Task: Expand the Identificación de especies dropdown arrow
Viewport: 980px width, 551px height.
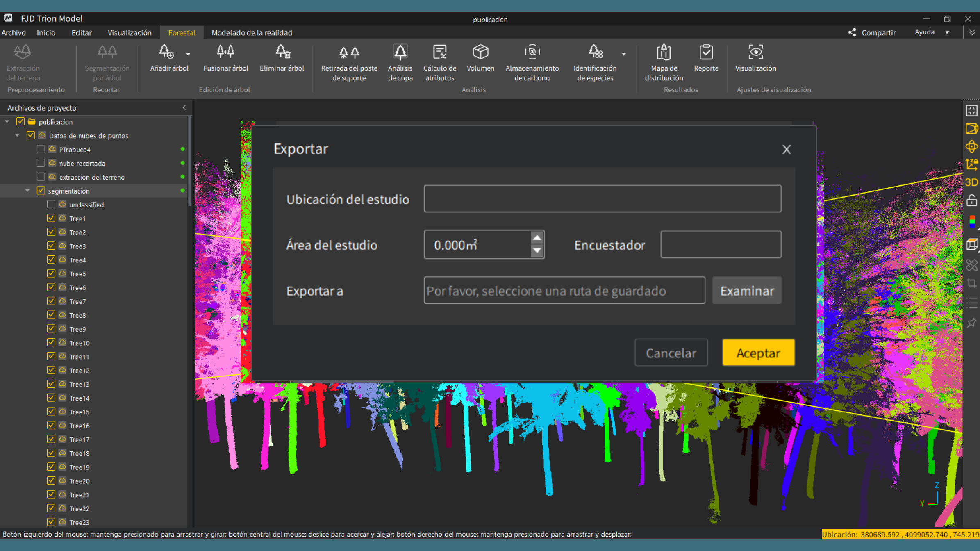Action: 624,54
